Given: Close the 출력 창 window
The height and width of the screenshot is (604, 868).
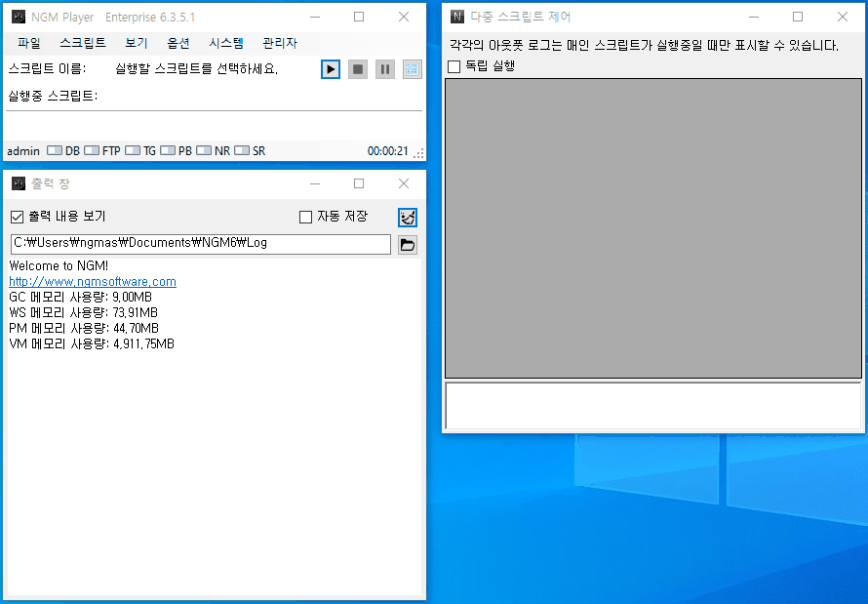Looking at the screenshot, I should [x=404, y=183].
